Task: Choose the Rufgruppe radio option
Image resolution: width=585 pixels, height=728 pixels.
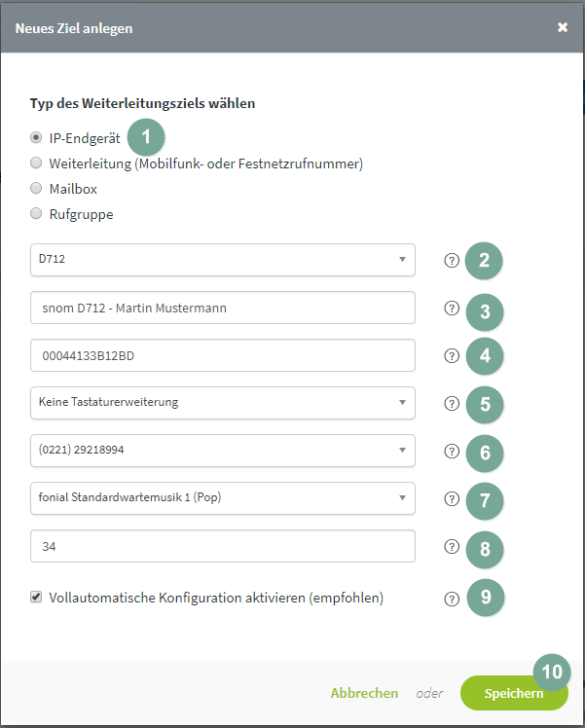Action: [36, 213]
